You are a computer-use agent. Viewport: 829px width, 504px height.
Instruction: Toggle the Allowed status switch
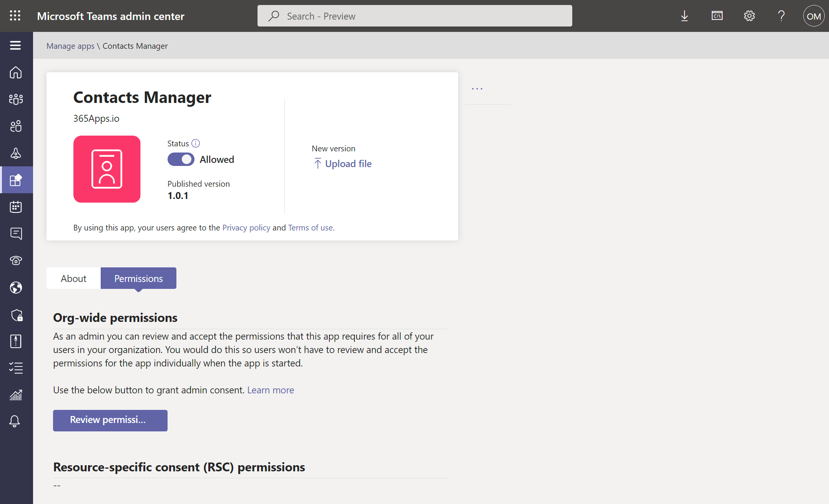coord(181,159)
